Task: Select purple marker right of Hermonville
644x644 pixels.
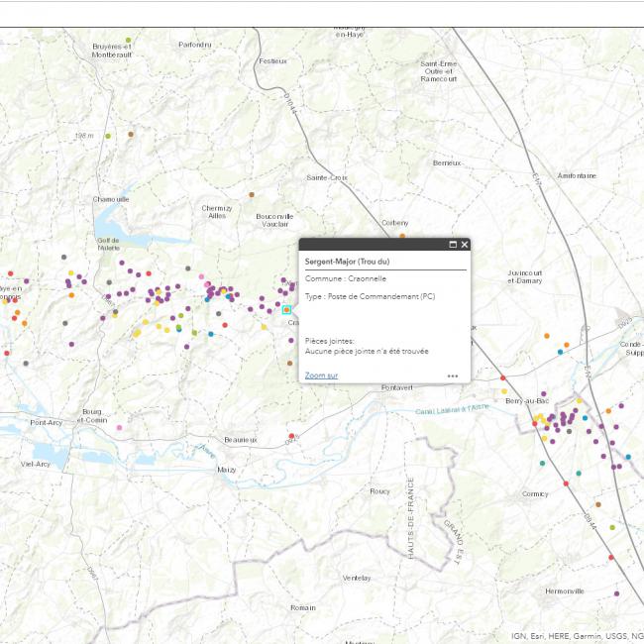Action: click(616, 594)
